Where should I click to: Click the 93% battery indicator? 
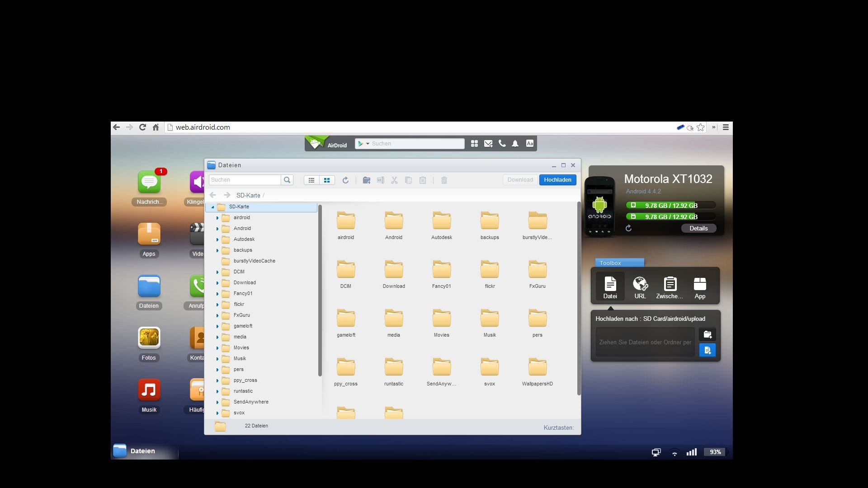pyautogui.click(x=715, y=452)
